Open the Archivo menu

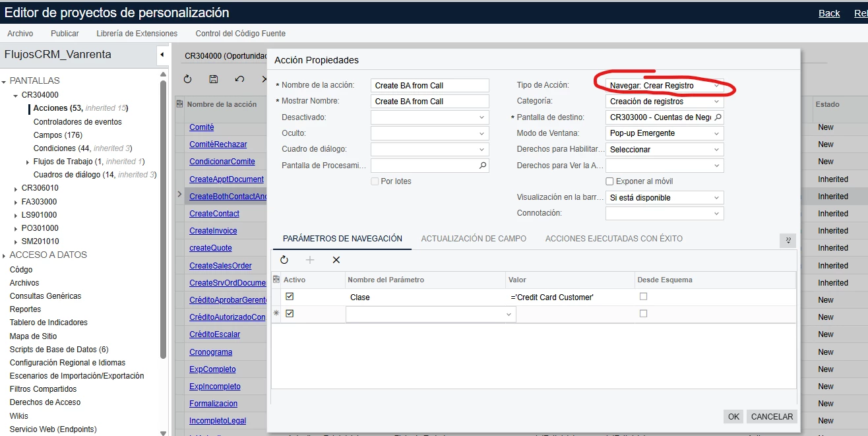(20, 34)
